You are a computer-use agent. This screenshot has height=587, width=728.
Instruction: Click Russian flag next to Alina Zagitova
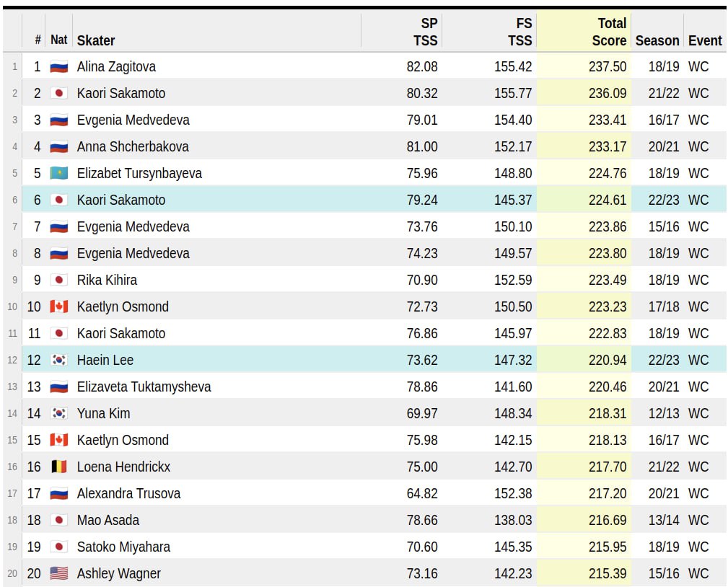pos(58,66)
